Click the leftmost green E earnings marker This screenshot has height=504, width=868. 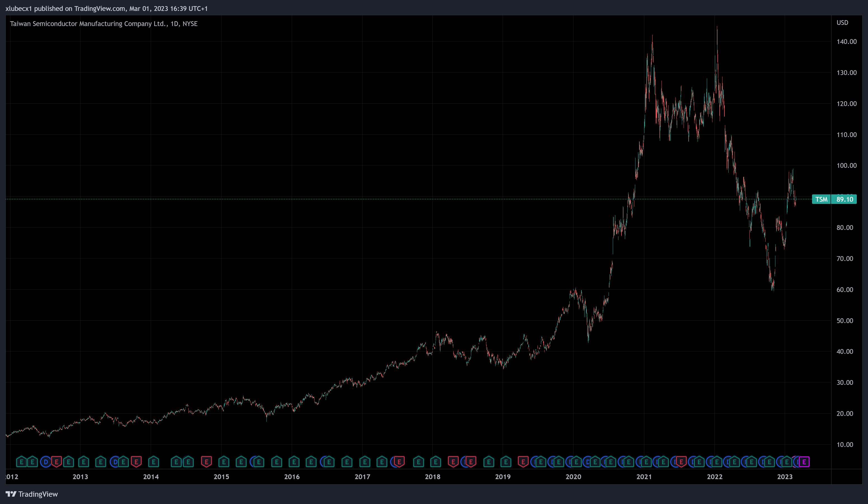pos(21,462)
